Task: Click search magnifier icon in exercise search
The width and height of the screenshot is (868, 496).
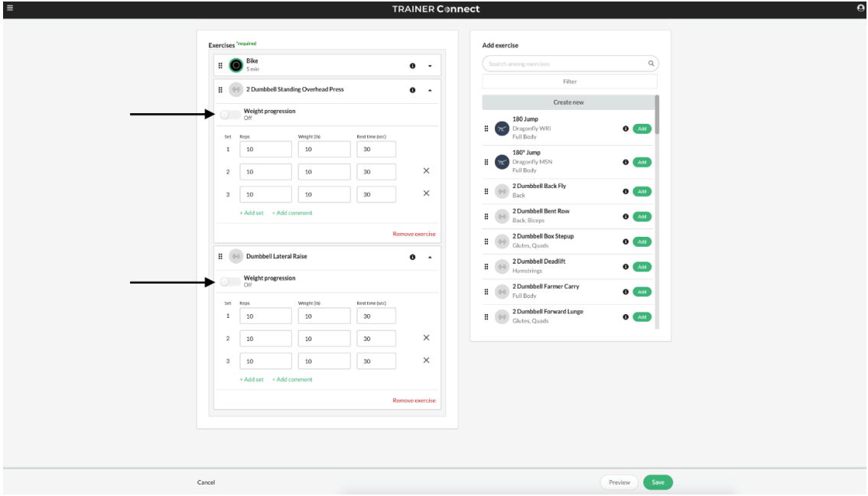Action: (x=651, y=64)
